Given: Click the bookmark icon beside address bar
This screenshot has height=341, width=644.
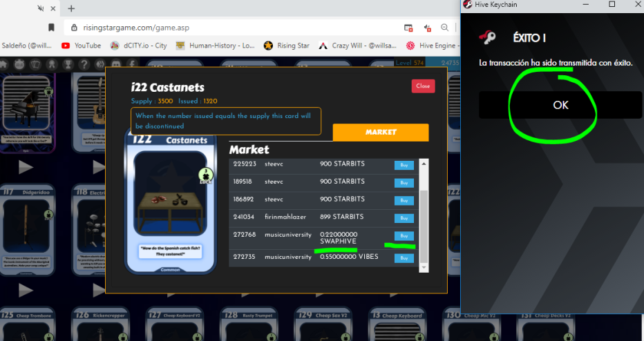Looking at the screenshot, I should [51, 28].
